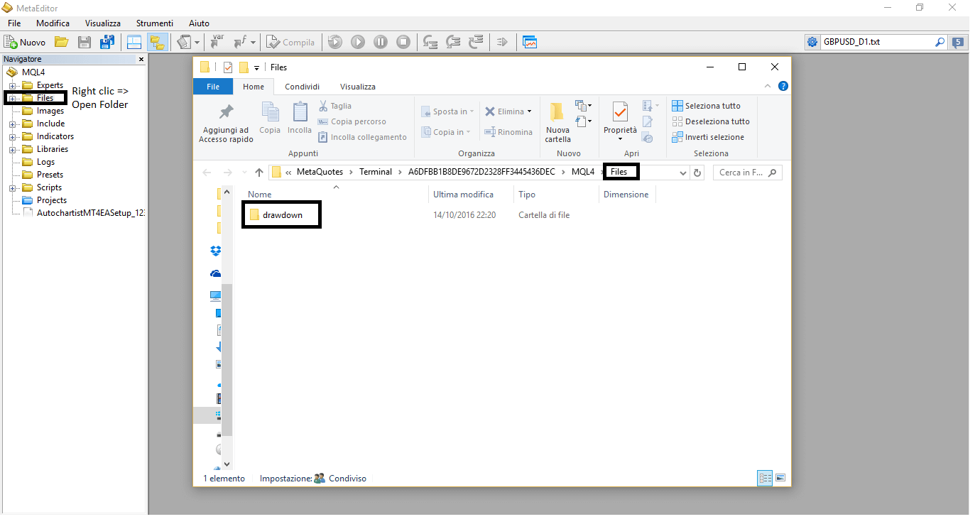The height and width of the screenshot is (524, 980).
Task: Select the drawdown folder in file list
Action: (x=276, y=214)
